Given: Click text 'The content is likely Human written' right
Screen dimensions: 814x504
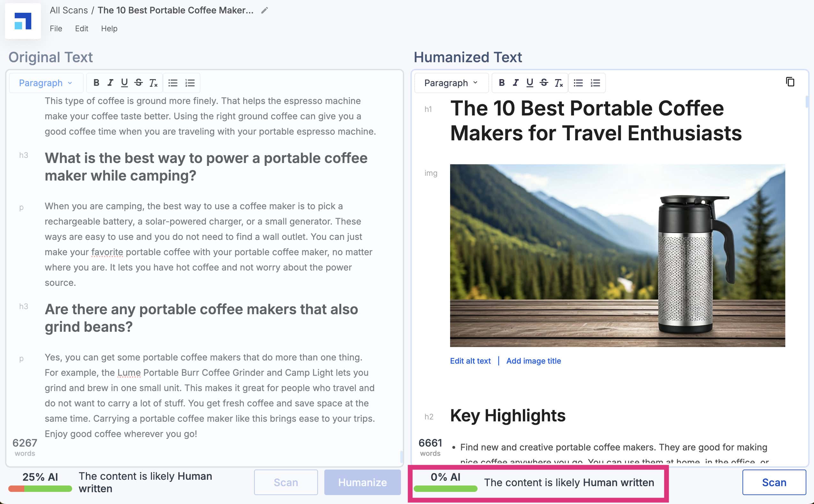Looking at the screenshot, I should click(x=569, y=482).
